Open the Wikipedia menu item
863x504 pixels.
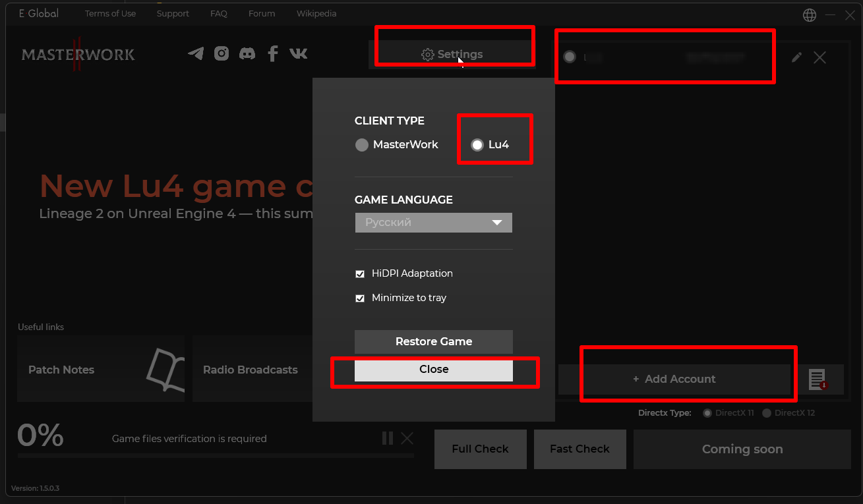316,13
